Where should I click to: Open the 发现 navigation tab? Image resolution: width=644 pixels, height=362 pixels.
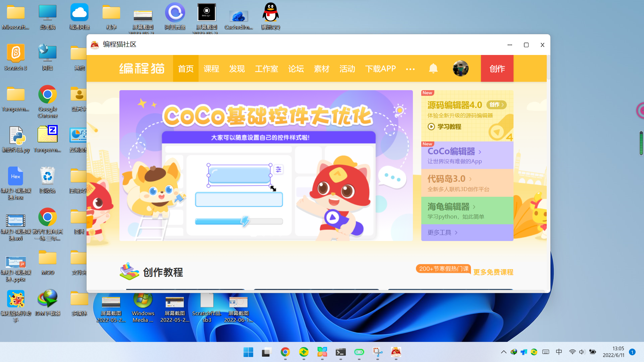pos(237,68)
